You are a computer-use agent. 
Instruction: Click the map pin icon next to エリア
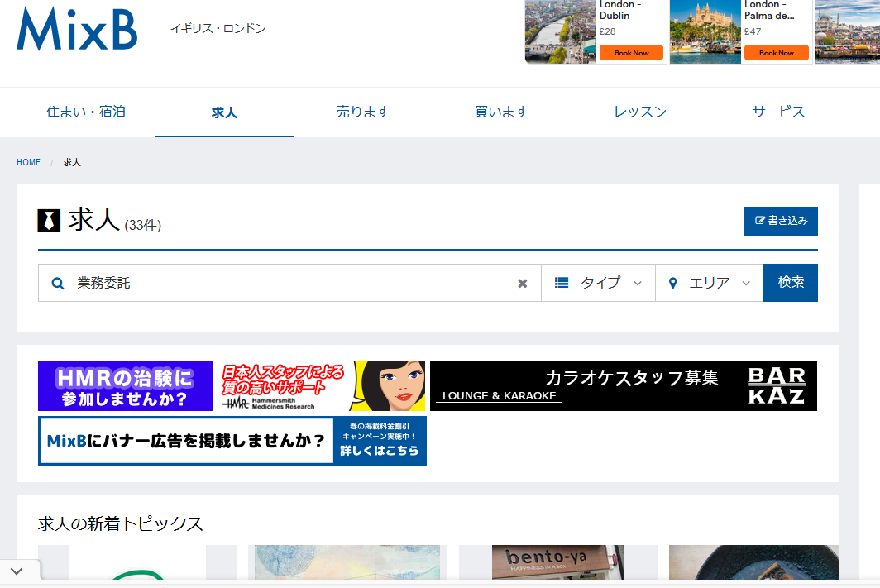(x=673, y=283)
